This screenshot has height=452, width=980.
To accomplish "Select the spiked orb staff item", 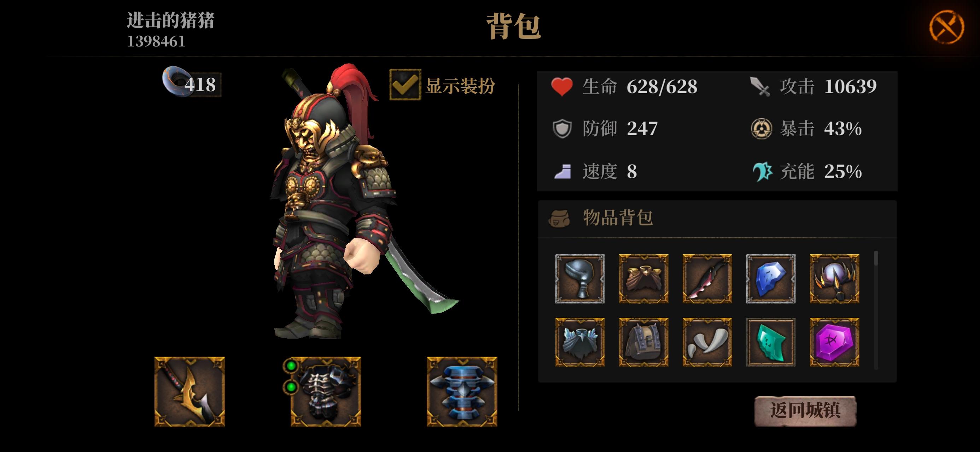I will coord(834,279).
